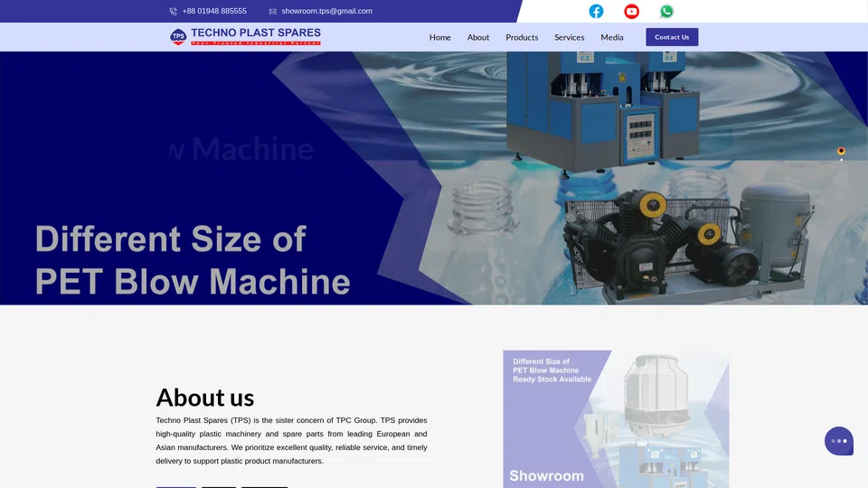Email showroom.tps@gmail.com link
The image size is (868, 488).
tap(326, 11)
